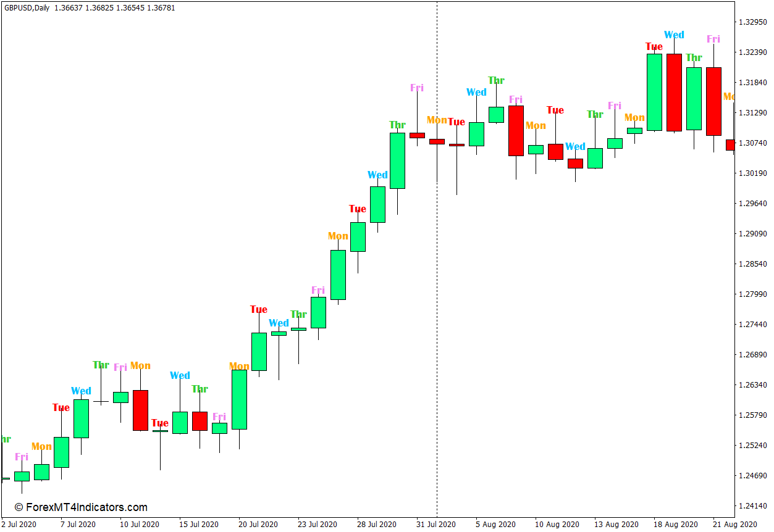Select the red 21 Aug 2020 Friday candle body
The height and width of the screenshot is (532, 774).
click(713, 101)
